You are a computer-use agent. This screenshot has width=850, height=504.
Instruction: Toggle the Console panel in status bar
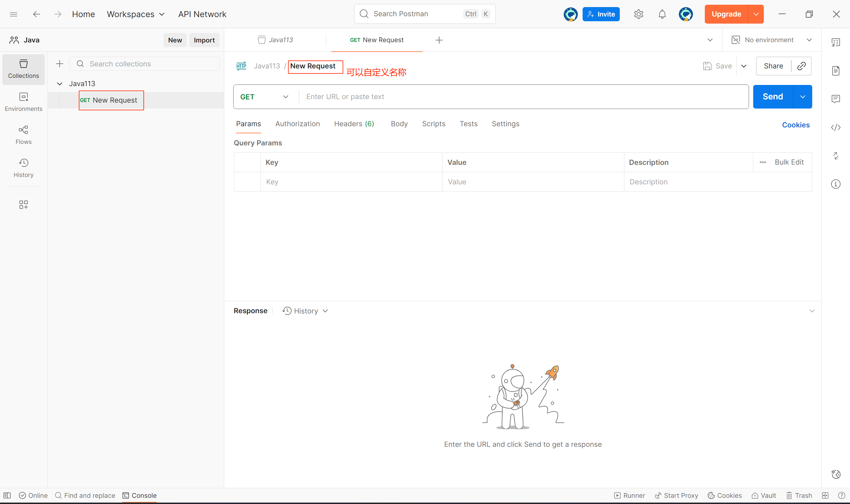pyautogui.click(x=139, y=495)
